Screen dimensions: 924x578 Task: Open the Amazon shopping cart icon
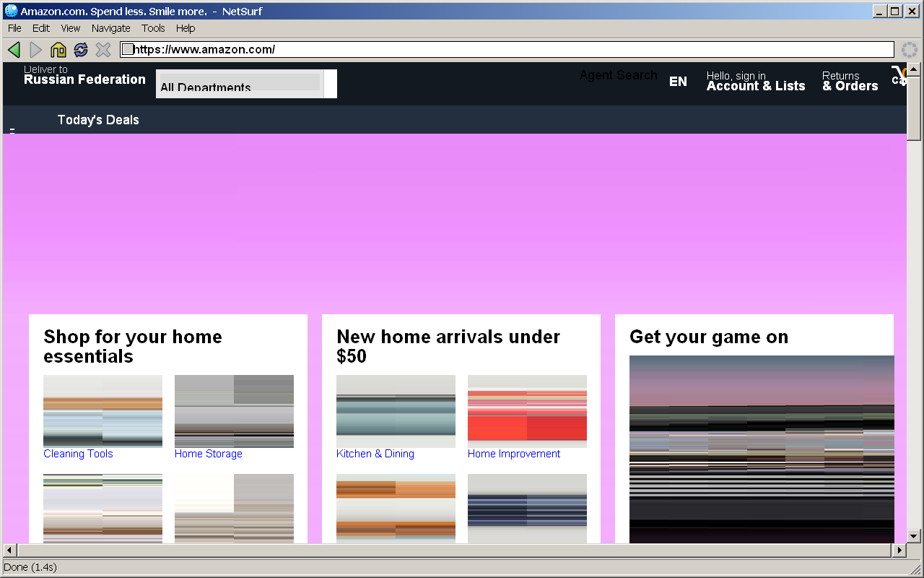point(898,75)
